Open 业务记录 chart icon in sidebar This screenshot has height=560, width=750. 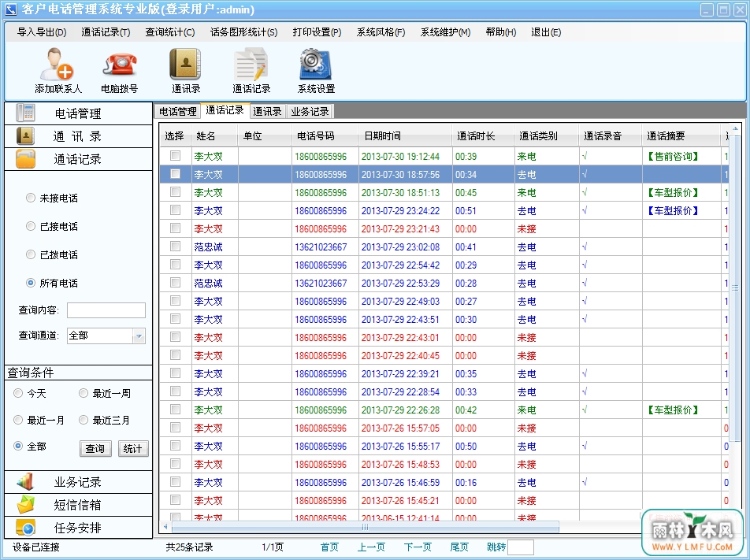click(x=25, y=481)
